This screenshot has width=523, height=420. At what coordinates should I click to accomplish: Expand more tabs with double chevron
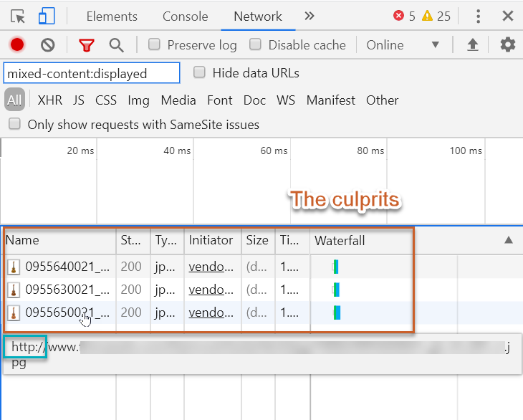click(310, 16)
